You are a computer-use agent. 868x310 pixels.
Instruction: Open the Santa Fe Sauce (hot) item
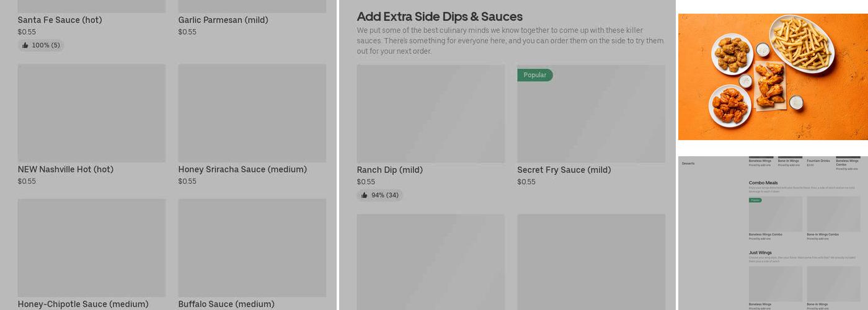click(60, 20)
